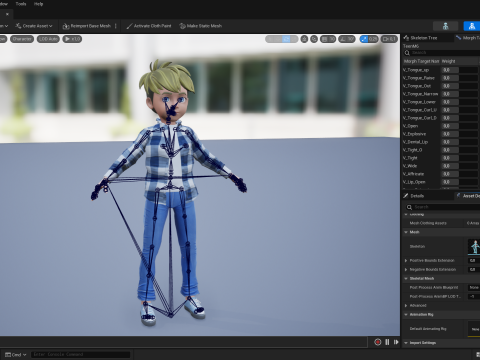This screenshot has height=360, width=480.
Task: Switch to Skeleton editing mode icon
Action: [445, 26]
